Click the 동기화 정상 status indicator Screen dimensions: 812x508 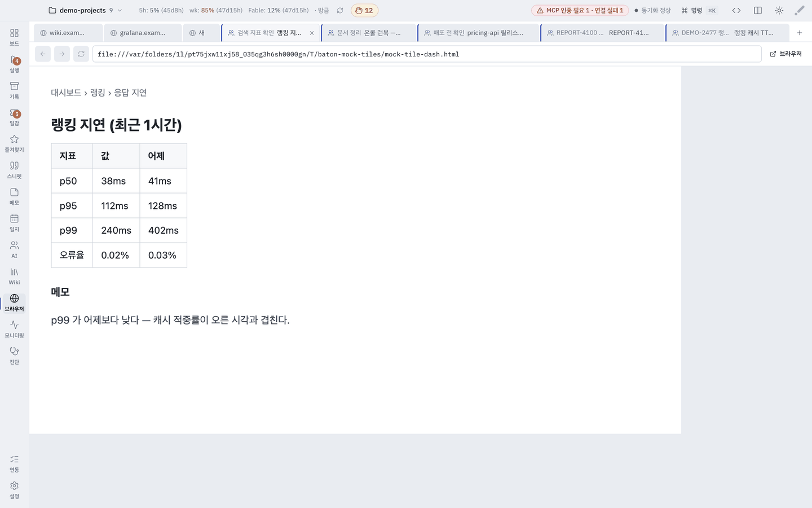pos(652,10)
